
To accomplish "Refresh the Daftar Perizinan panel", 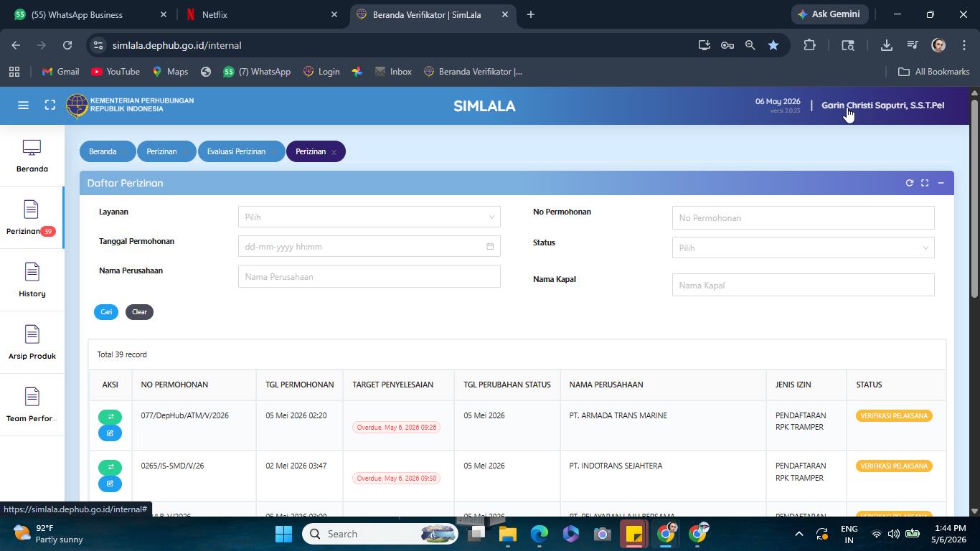I will pos(909,183).
